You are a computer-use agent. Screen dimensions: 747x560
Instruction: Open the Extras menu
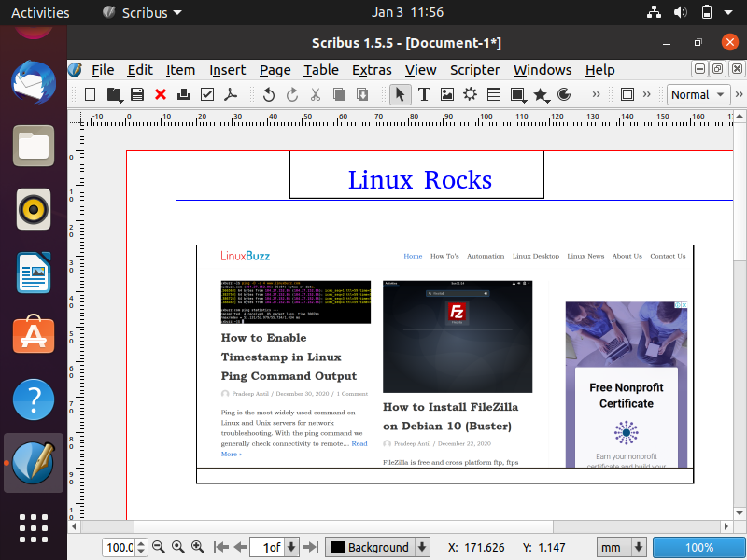(372, 70)
